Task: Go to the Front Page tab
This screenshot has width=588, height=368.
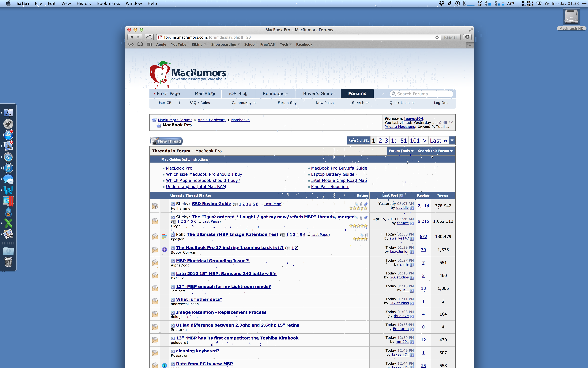Action: 168,94
